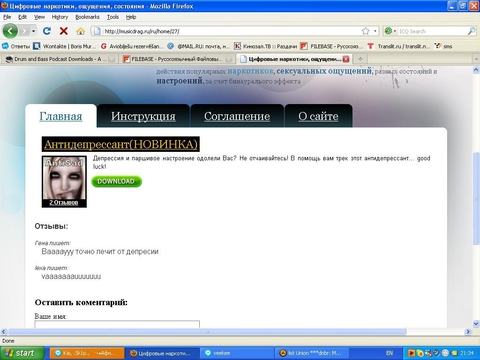This screenshot has height=360, width=480.
Task: Expand the back/forward history dropdown arrow
Action: 33,31
